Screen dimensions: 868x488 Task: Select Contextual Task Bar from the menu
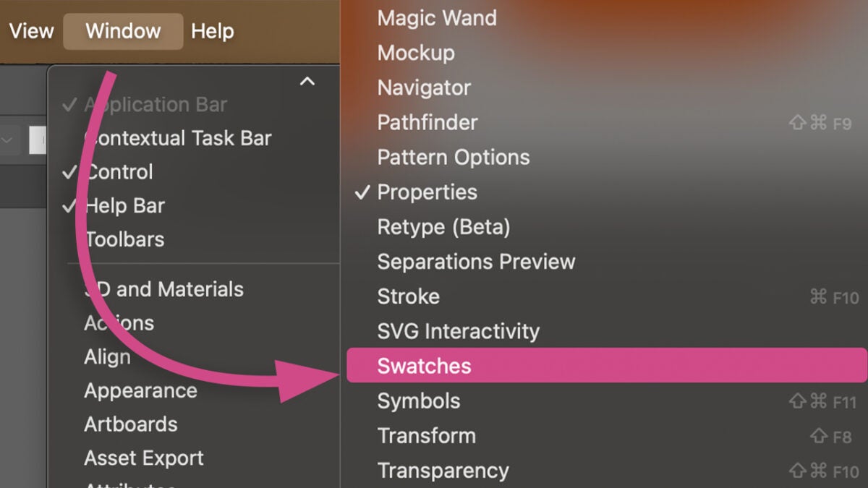(x=178, y=138)
